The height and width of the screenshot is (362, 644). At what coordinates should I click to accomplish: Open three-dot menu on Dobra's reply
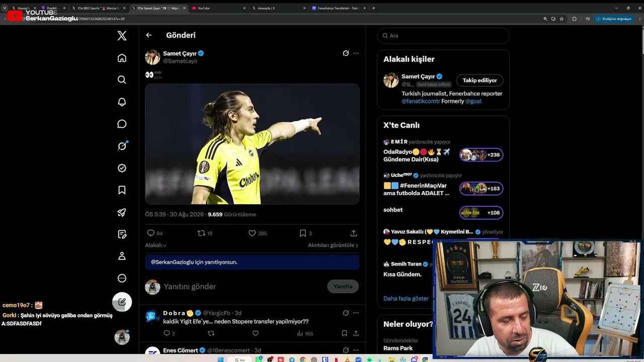pos(356,313)
